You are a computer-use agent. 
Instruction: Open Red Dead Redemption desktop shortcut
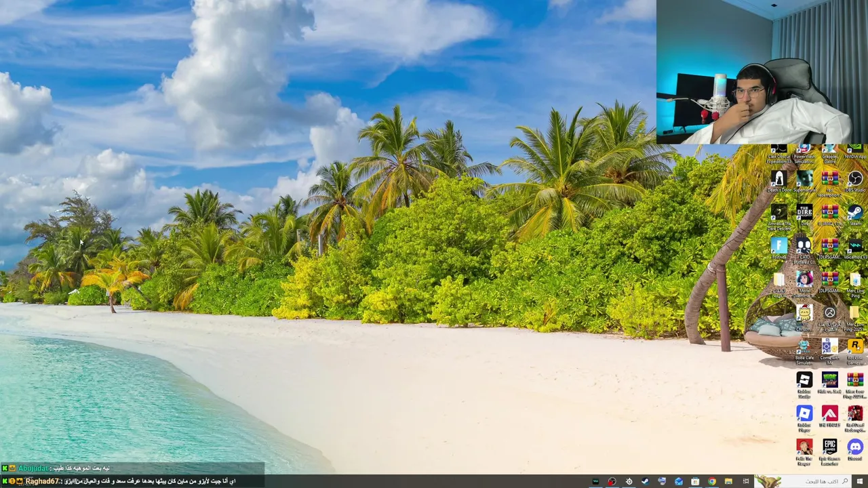pyautogui.click(x=855, y=418)
